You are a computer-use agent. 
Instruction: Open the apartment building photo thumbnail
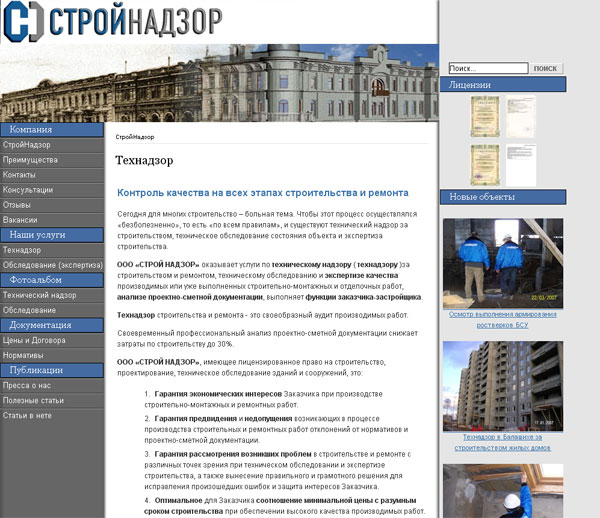(503, 386)
